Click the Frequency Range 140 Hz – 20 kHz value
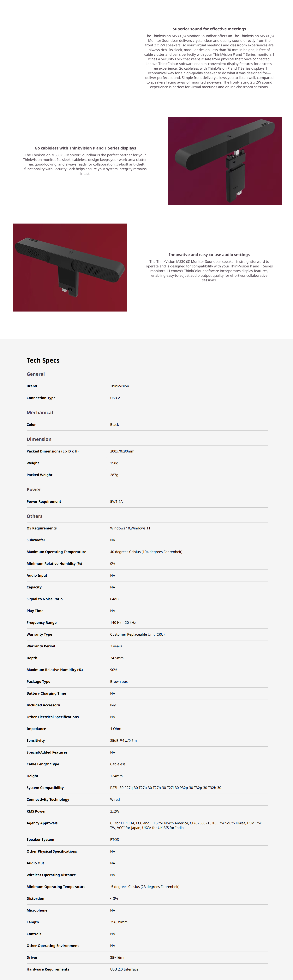The image size is (293, 980). [x=123, y=622]
